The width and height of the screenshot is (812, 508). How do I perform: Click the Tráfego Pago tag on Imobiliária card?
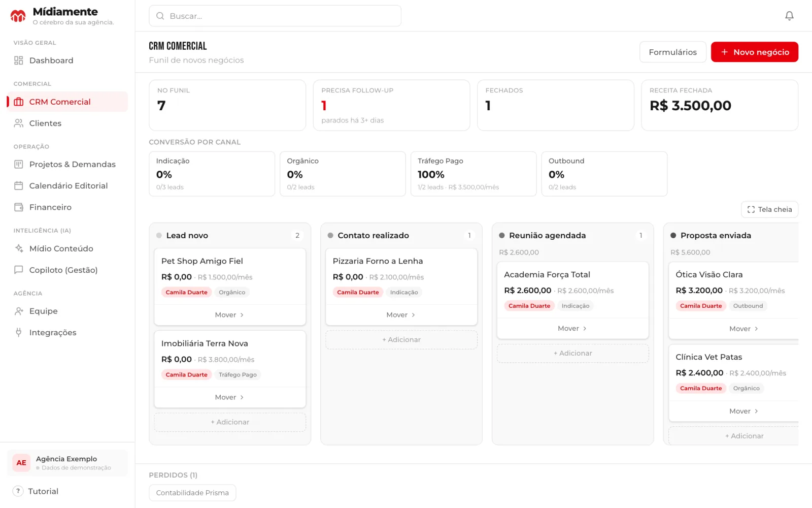click(x=238, y=375)
